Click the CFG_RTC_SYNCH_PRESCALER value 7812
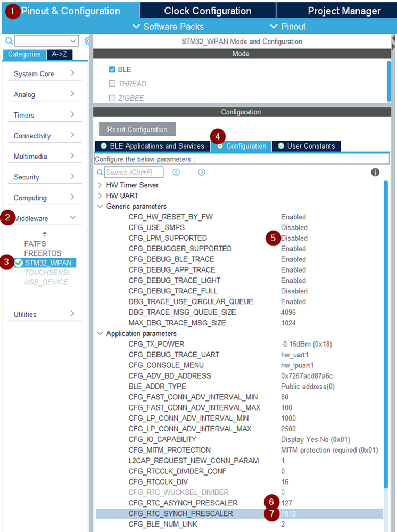Image resolution: width=397 pixels, height=532 pixels. (x=288, y=514)
